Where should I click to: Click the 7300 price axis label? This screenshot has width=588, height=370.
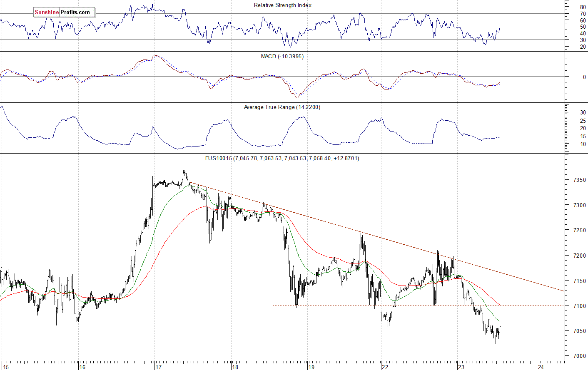click(x=580, y=205)
